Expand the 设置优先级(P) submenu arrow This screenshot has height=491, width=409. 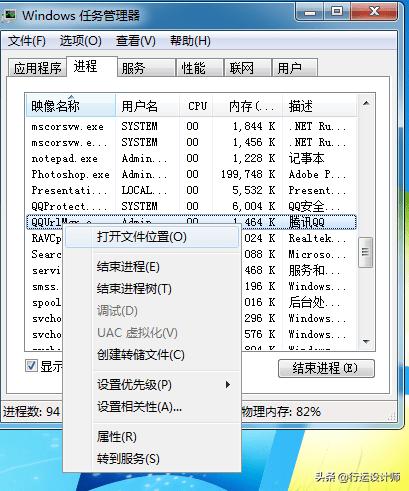point(228,385)
